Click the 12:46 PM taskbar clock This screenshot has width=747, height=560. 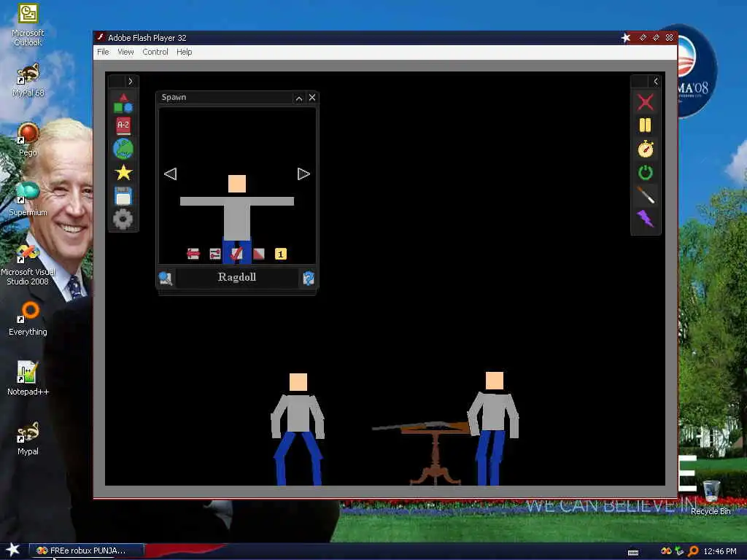720,551
